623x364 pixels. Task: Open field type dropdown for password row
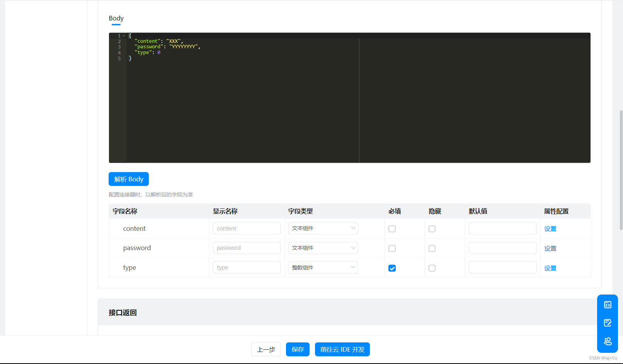[323, 248]
